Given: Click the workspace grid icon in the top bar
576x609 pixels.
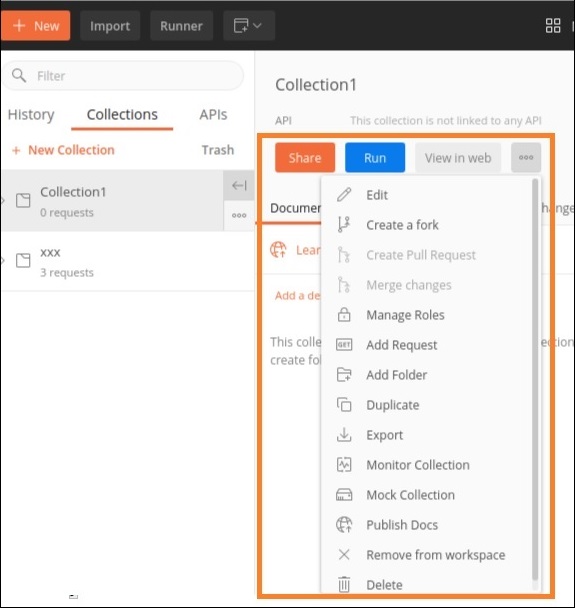Looking at the screenshot, I should [553, 26].
